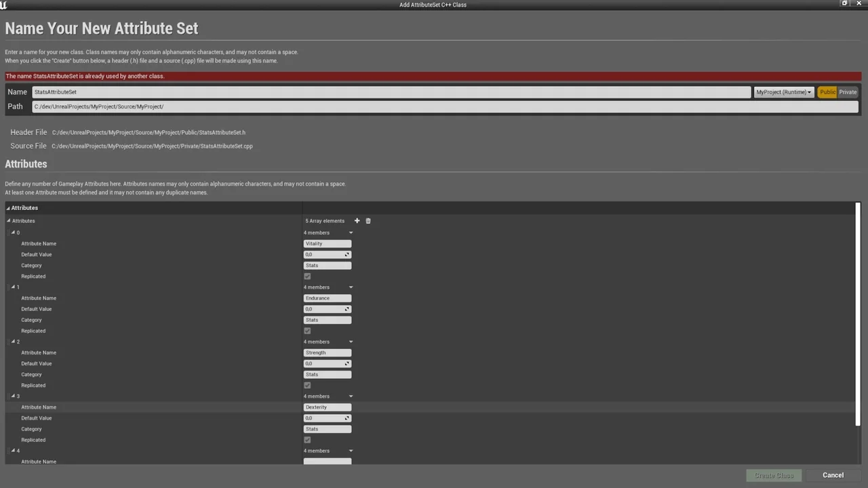Clear all array elements using the trash icon
Viewport: 868px width, 488px height.
tap(368, 220)
